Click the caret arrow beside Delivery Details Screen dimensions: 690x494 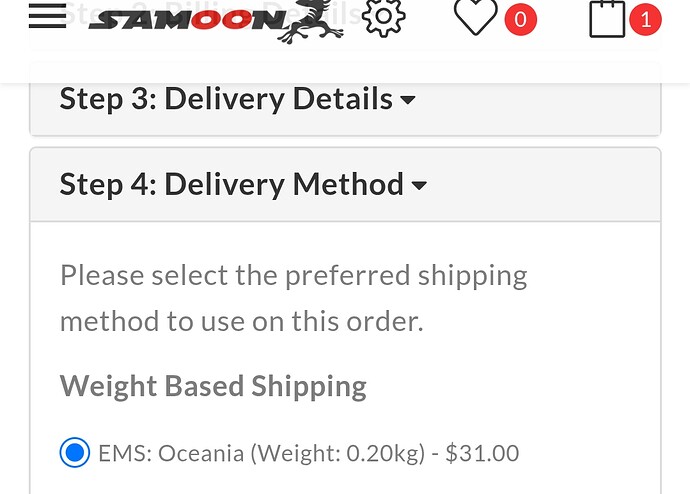(x=407, y=100)
